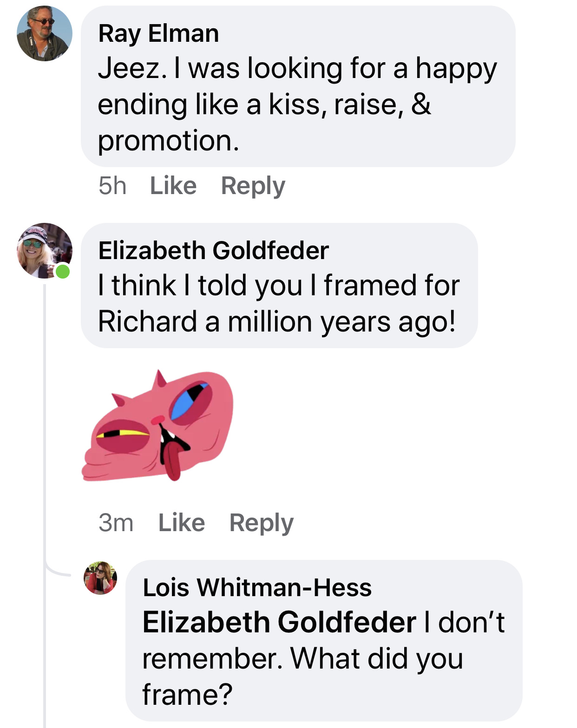
Task: Open the 3m comment timestamp
Action: [116, 523]
